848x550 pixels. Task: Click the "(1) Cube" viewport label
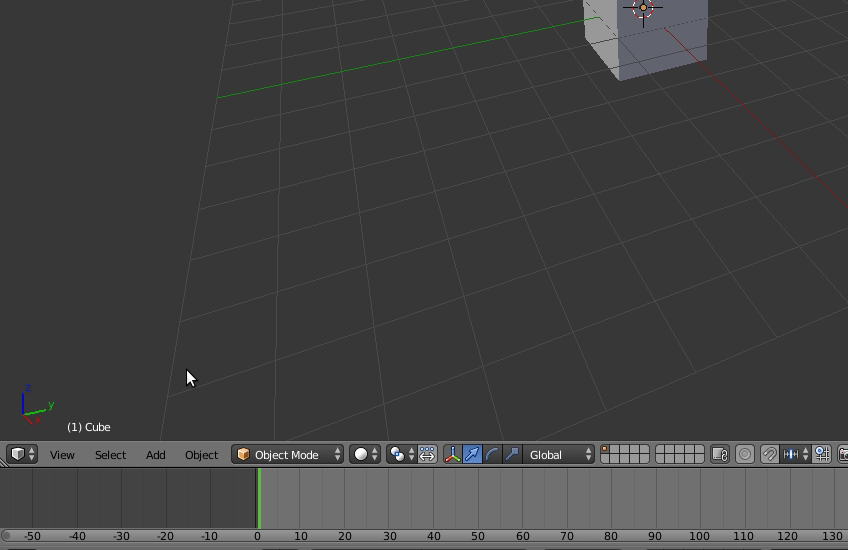(89, 427)
